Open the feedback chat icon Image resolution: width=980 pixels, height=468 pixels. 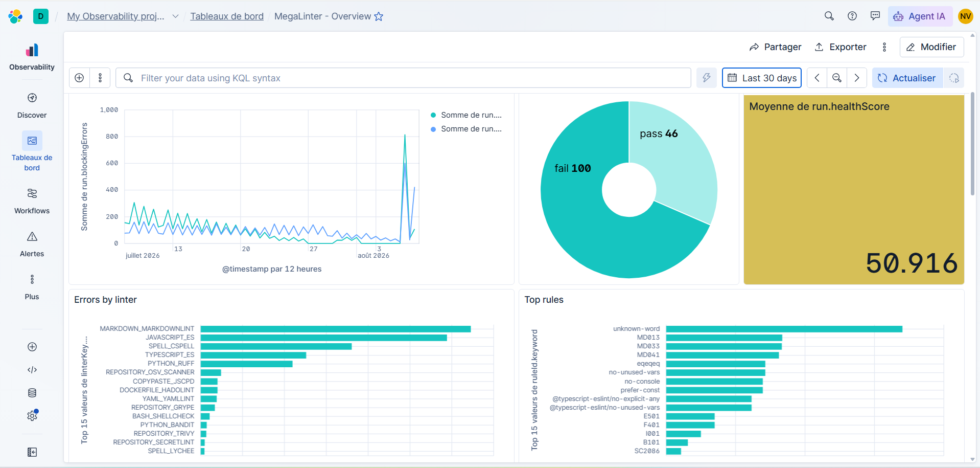[875, 16]
